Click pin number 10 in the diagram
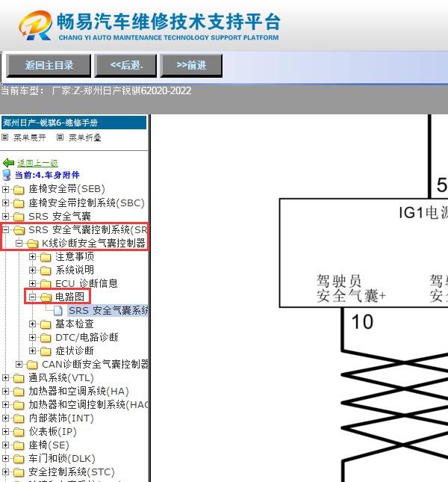This screenshot has height=482, width=448. (x=362, y=322)
